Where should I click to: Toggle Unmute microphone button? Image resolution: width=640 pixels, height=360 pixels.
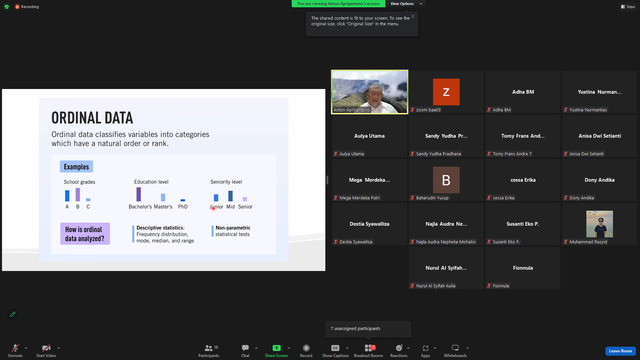[15, 348]
